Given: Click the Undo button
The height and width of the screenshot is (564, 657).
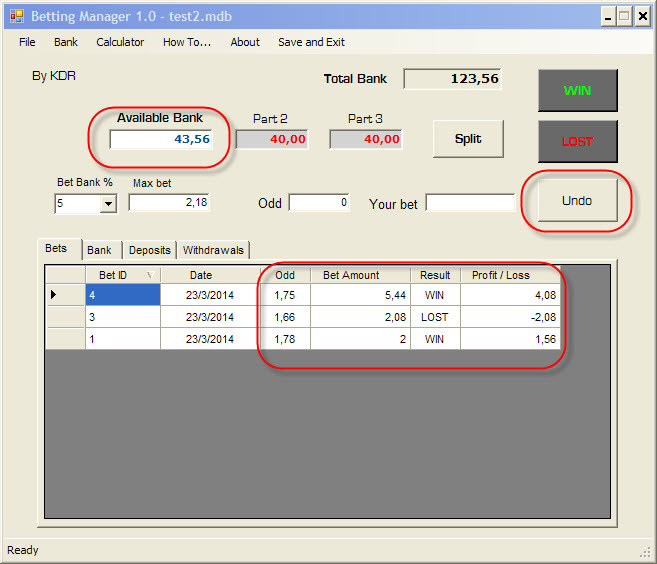Looking at the screenshot, I should pyautogui.click(x=577, y=201).
